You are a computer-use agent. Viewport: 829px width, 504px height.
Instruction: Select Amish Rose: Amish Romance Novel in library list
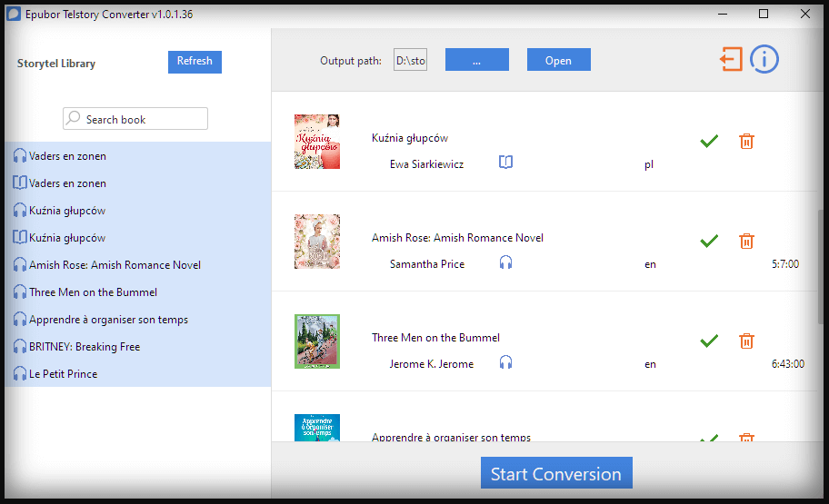(137, 264)
